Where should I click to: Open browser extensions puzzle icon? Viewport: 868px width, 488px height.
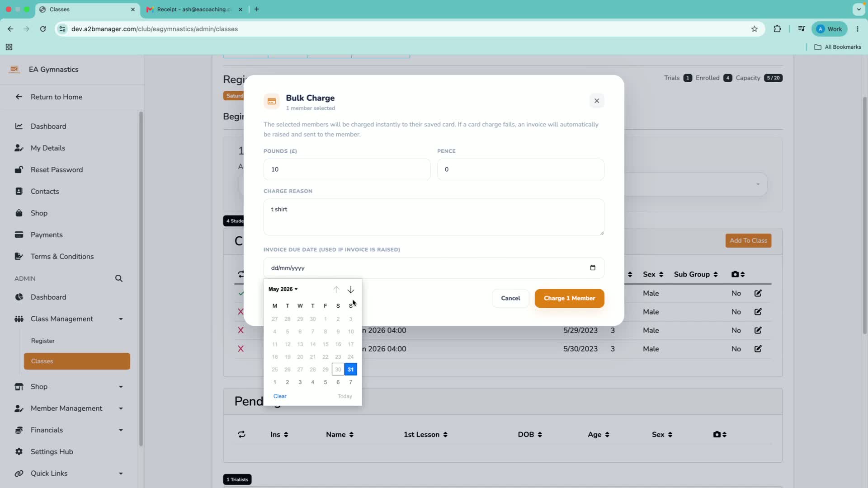[x=778, y=29]
